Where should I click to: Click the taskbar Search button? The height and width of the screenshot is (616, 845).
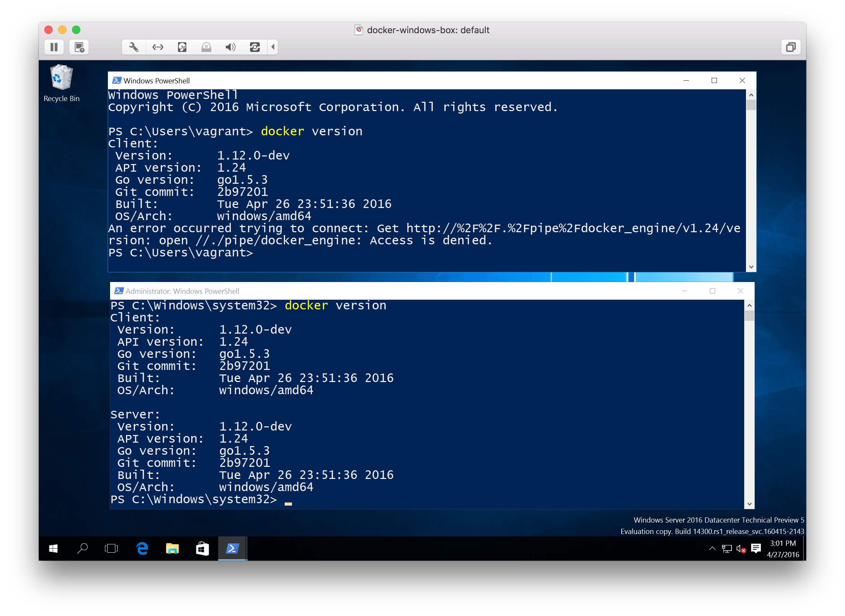click(x=82, y=549)
